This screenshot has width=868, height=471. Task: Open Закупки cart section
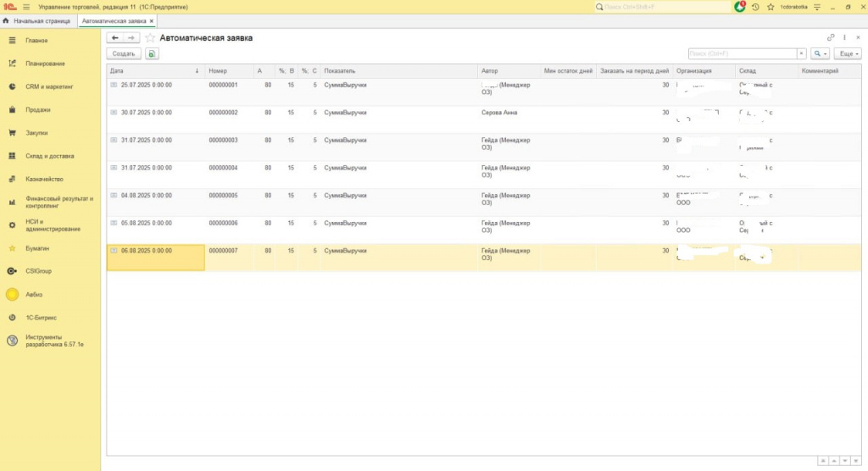(50, 133)
